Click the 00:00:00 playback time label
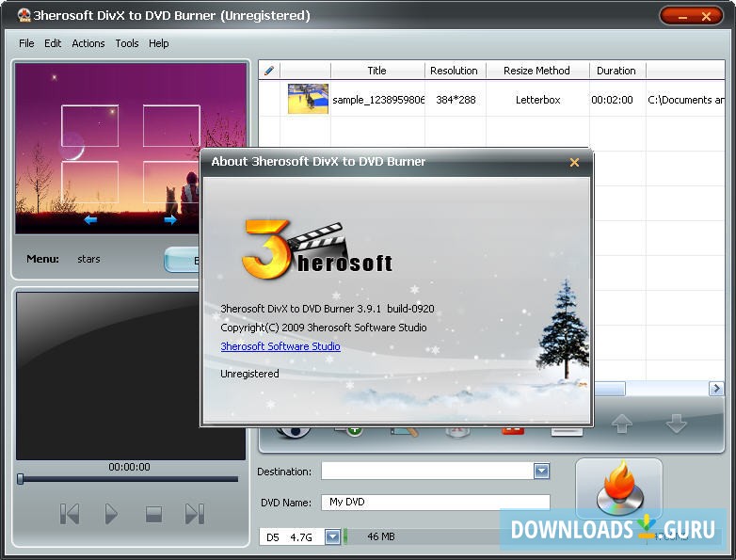 click(129, 467)
